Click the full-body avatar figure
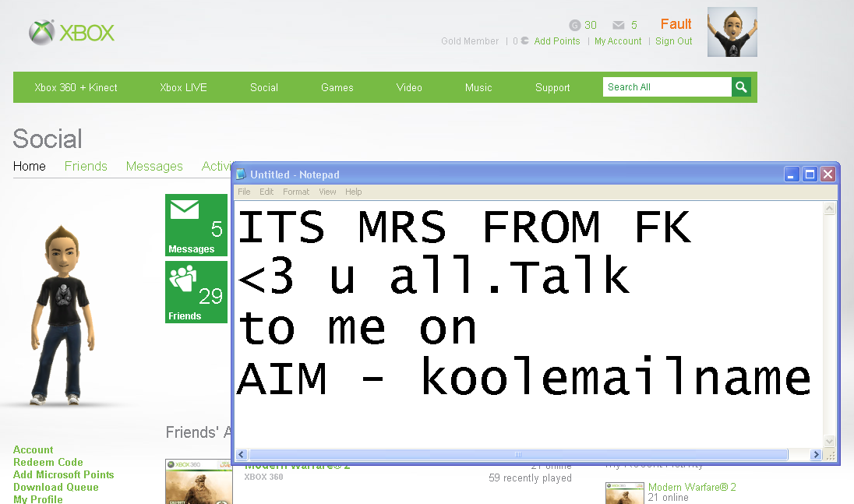This screenshot has height=504, width=854. [x=62, y=315]
